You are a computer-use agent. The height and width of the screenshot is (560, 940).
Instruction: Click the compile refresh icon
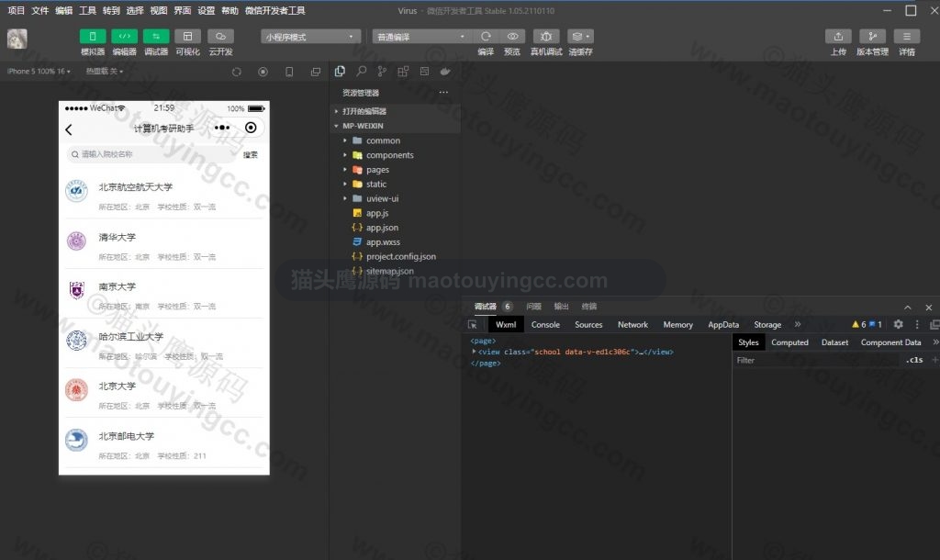[486, 37]
